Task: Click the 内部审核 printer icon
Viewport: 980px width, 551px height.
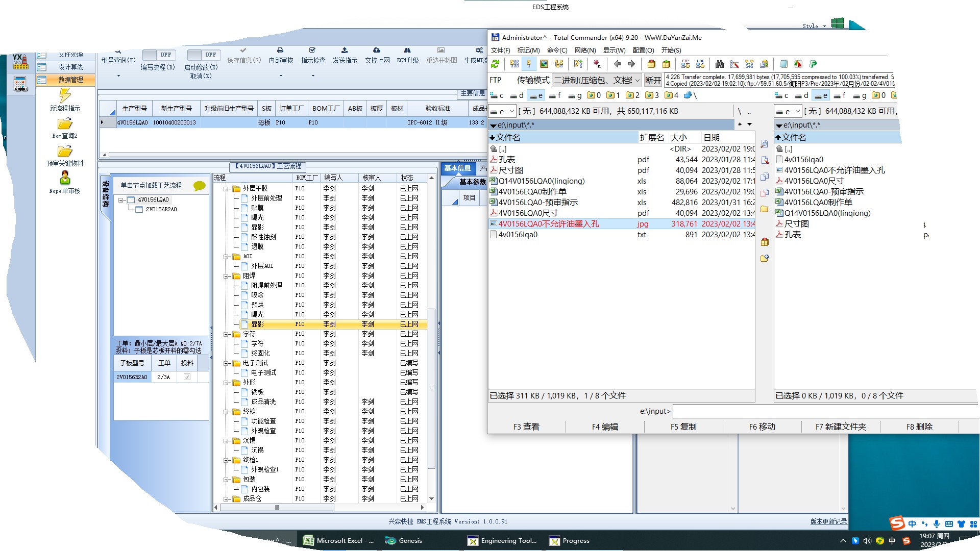Action: pos(280,51)
